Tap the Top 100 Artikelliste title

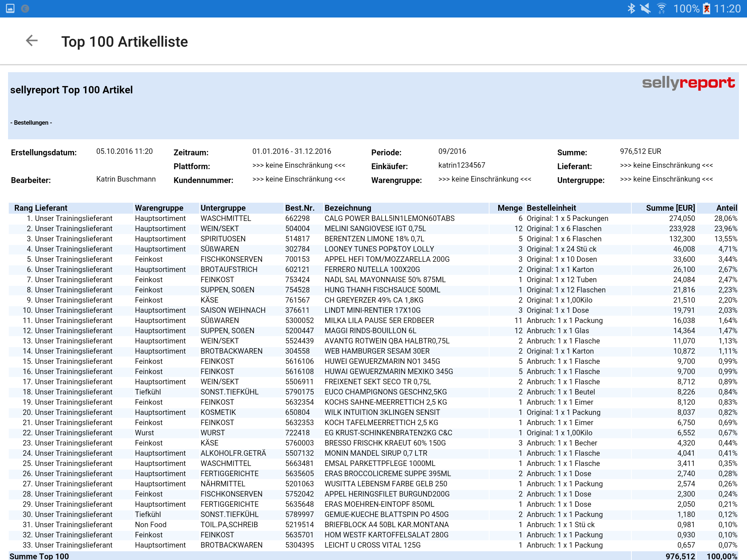124,42
